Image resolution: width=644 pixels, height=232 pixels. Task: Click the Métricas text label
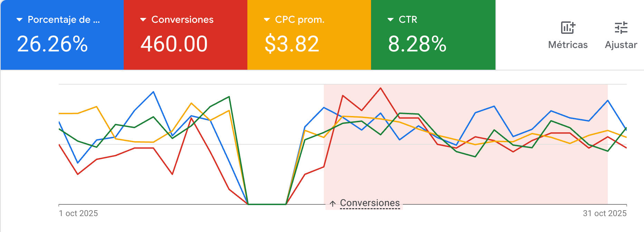568,45
